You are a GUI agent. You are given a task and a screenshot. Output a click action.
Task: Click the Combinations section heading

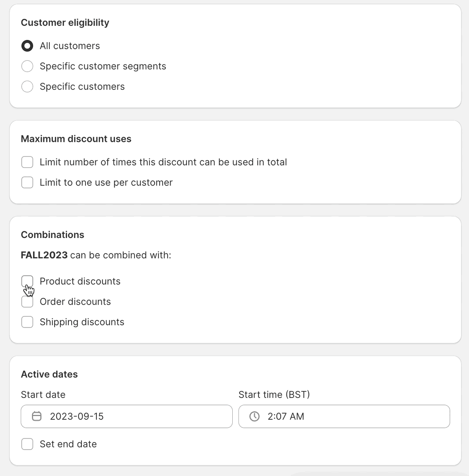pyautogui.click(x=52, y=234)
